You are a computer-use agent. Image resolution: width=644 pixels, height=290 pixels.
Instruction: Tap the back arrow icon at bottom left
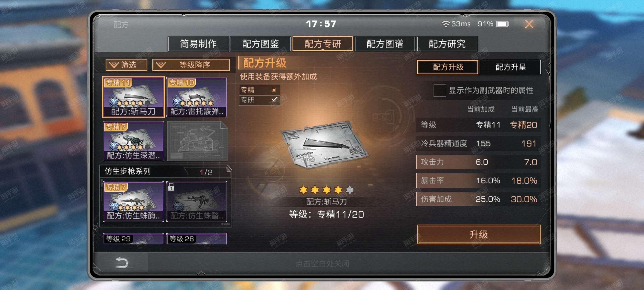click(122, 262)
